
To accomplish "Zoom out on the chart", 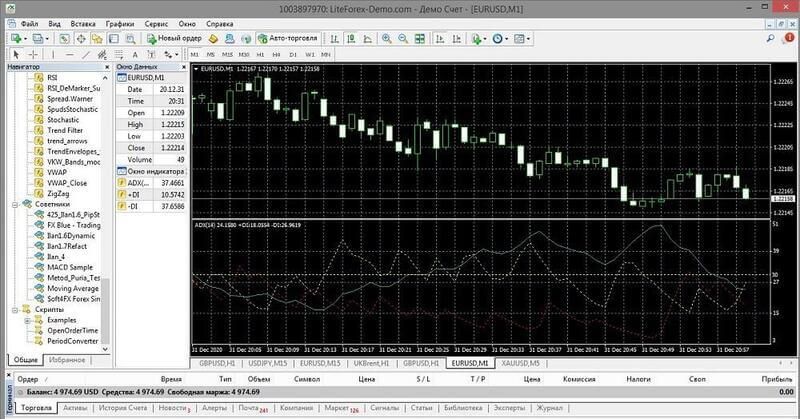I will [403, 38].
